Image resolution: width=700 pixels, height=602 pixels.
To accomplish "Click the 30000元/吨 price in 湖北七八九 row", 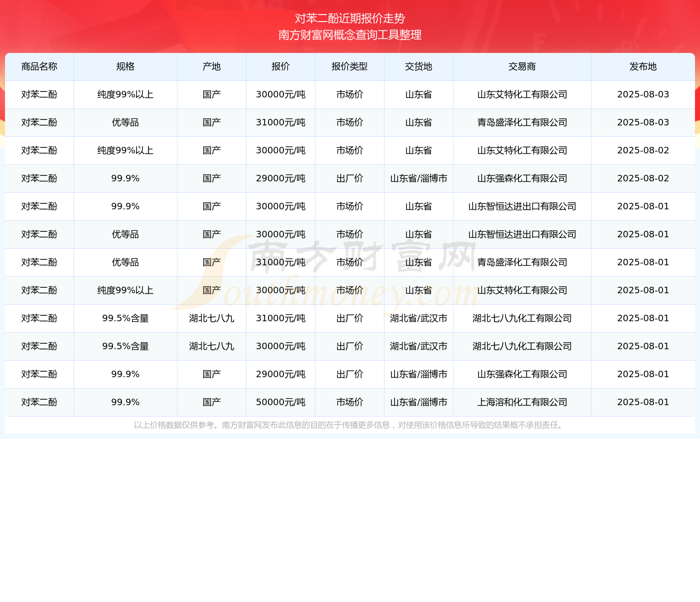I will 280,346.
